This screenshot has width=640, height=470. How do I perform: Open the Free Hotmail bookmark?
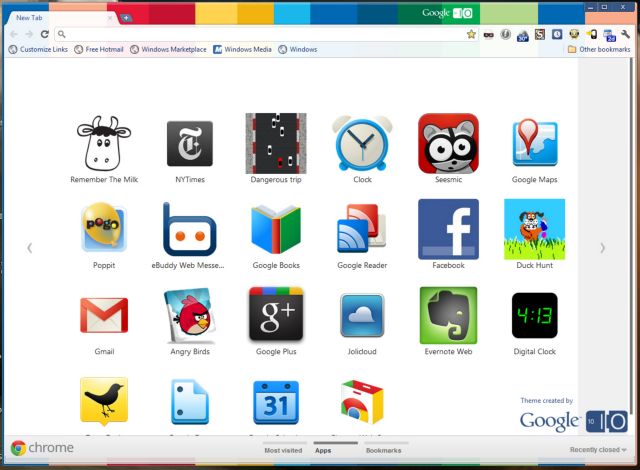99,49
